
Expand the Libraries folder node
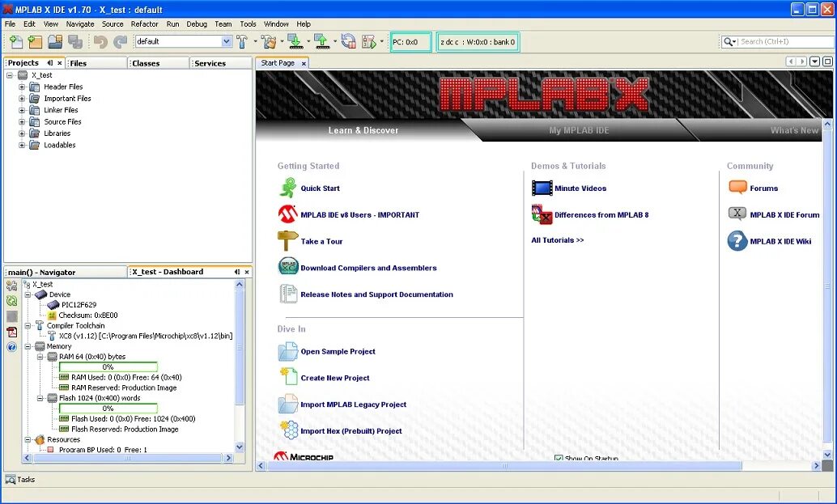pyautogui.click(x=22, y=133)
